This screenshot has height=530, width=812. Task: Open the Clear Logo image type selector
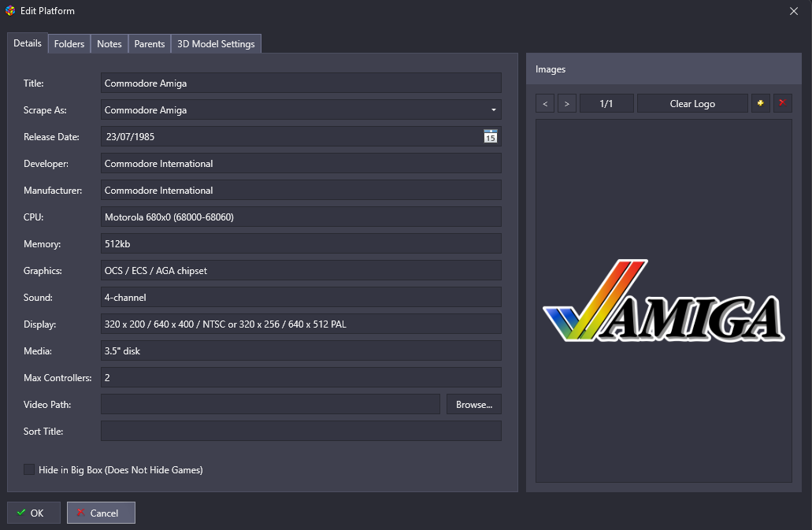click(692, 103)
